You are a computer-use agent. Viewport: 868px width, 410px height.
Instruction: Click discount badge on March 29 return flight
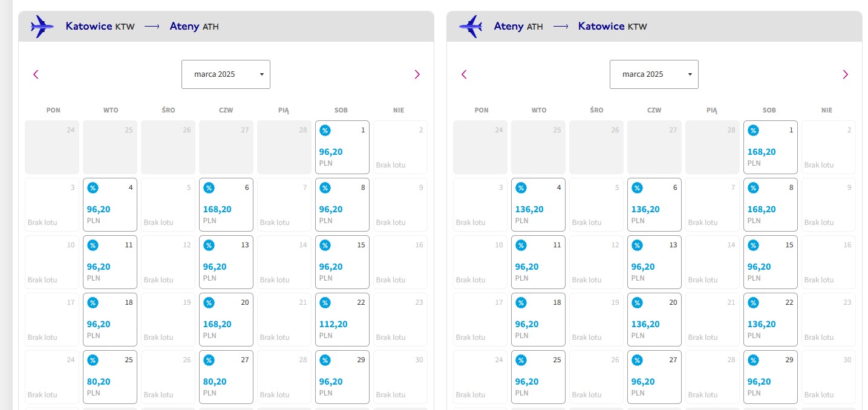(x=753, y=360)
